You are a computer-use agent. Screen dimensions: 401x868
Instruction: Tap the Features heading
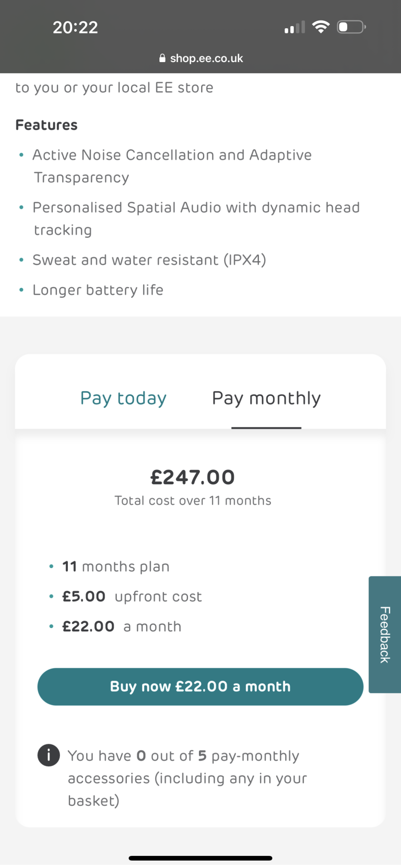(46, 125)
